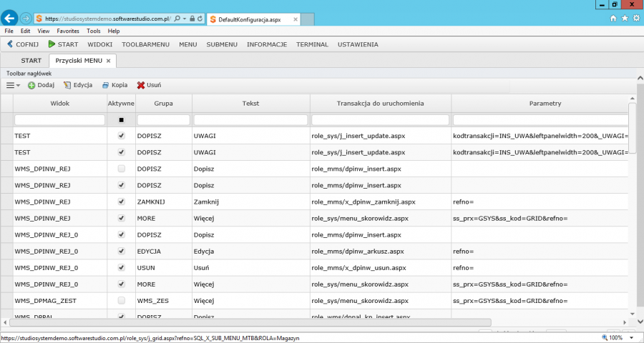The image size is (644, 343).
Task: Open Favorites star icon
Action: pyautogui.click(x=625, y=19)
